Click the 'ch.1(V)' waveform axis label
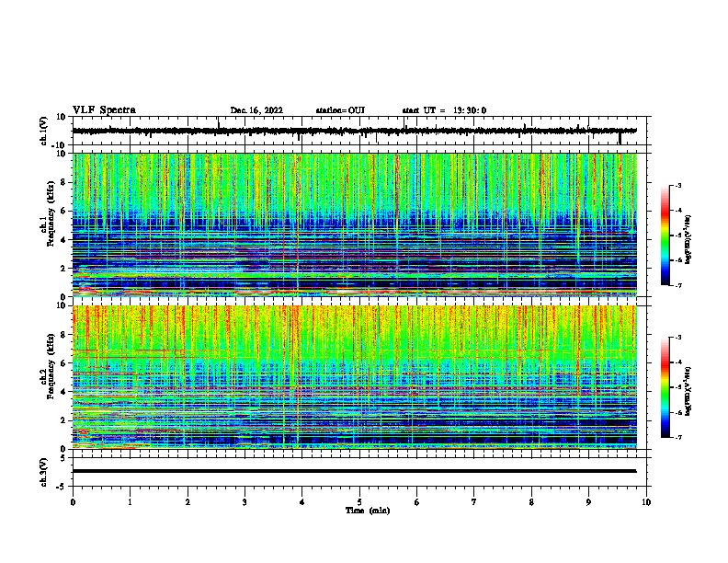The height and width of the screenshot is (563, 728). pos(44,131)
